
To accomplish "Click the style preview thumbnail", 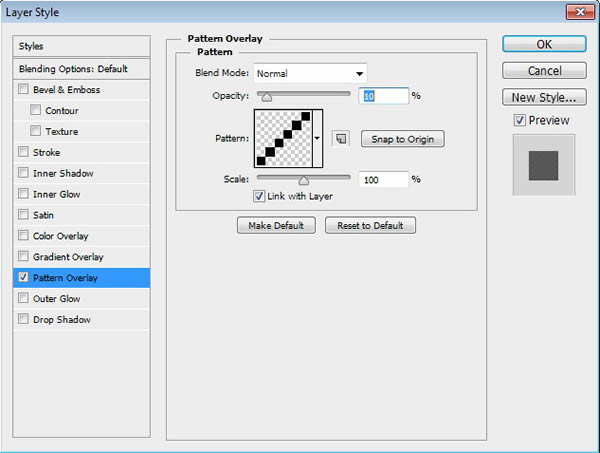I will pos(544,165).
